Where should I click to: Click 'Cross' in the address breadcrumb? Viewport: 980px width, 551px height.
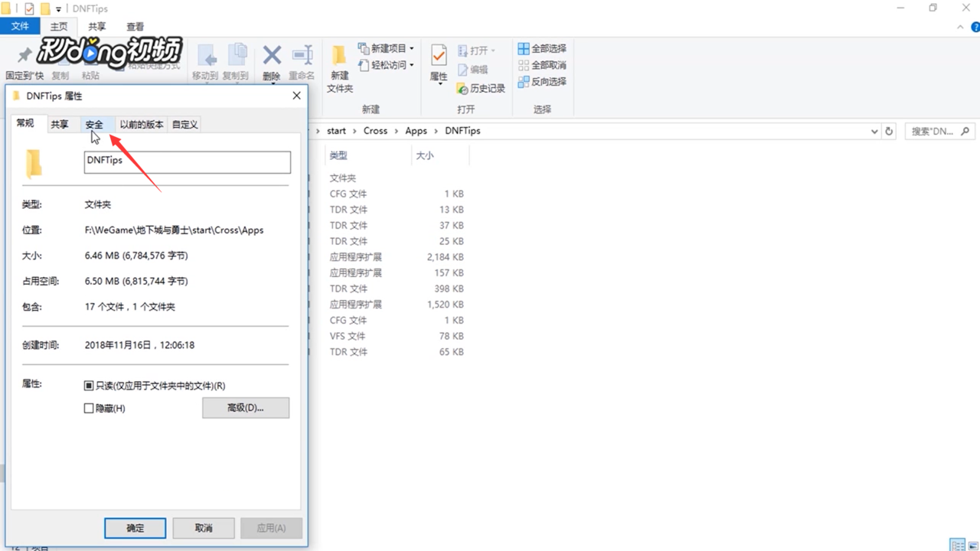point(375,131)
